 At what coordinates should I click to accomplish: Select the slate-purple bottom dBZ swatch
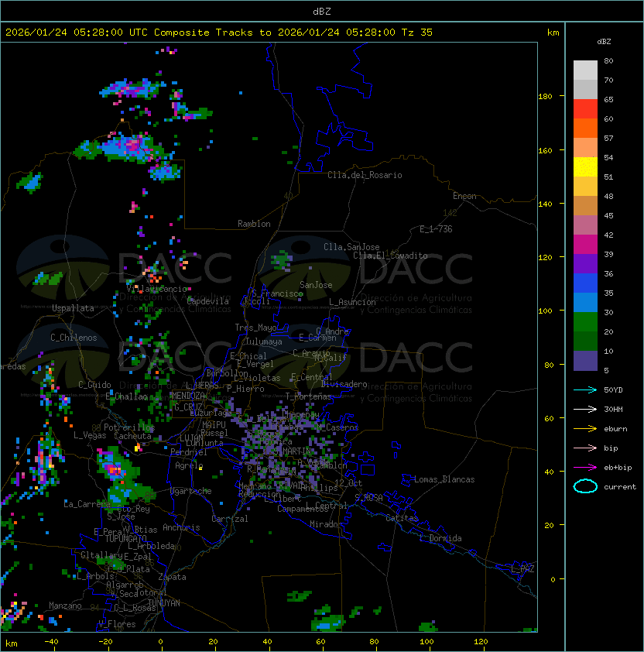point(585,361)
